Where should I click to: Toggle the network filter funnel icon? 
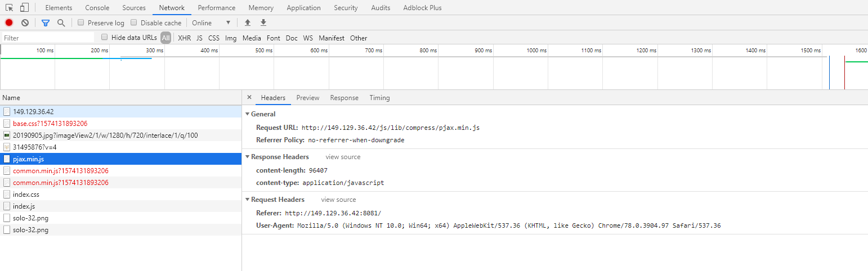tap(46, 23)
